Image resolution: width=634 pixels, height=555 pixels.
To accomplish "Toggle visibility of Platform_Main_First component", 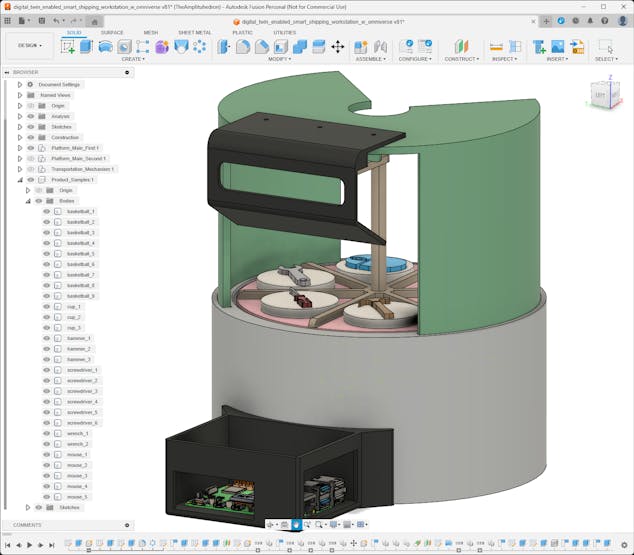I will point(30,148).
